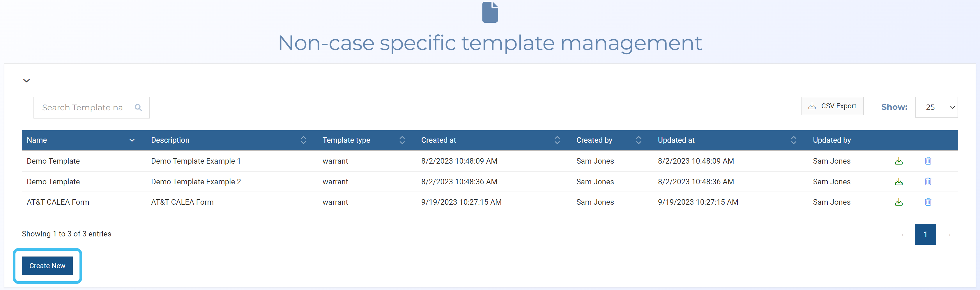
Task: Go to page 1 in pagination
Action: coord(925,234)
